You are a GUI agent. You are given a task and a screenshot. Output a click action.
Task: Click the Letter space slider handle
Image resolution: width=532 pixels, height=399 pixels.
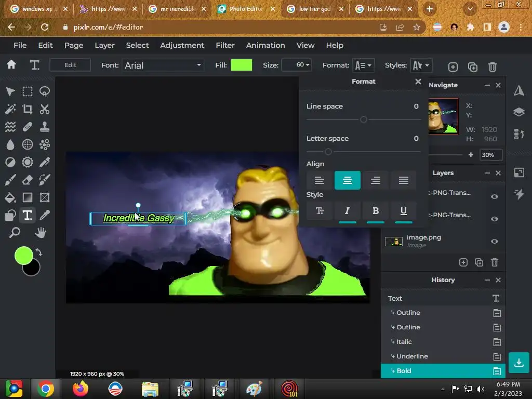[328, 152]
